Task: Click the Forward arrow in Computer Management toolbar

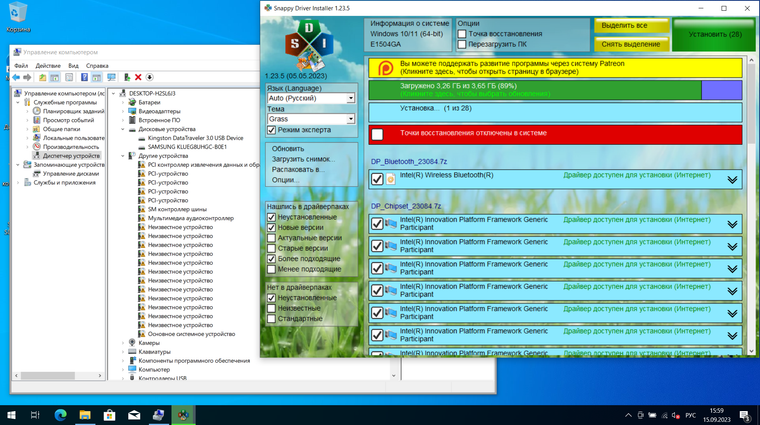Action: pos(27,77)
